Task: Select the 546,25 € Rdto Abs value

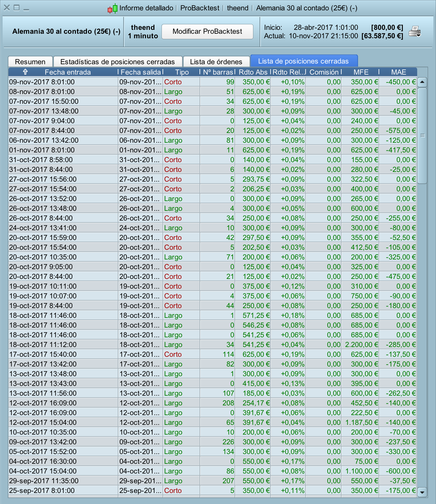Action: coord(256,325)
